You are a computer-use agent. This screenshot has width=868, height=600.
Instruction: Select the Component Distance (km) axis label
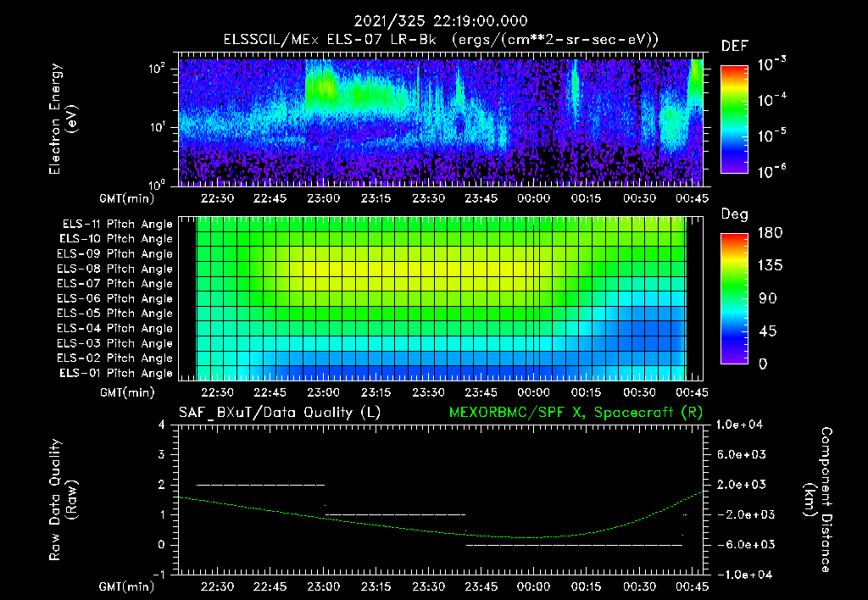[818, 500]
